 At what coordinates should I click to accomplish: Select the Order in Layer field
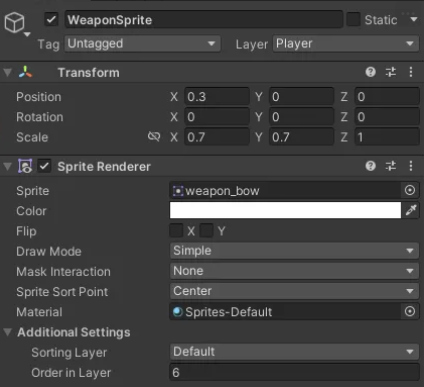(x=294, y=372)
